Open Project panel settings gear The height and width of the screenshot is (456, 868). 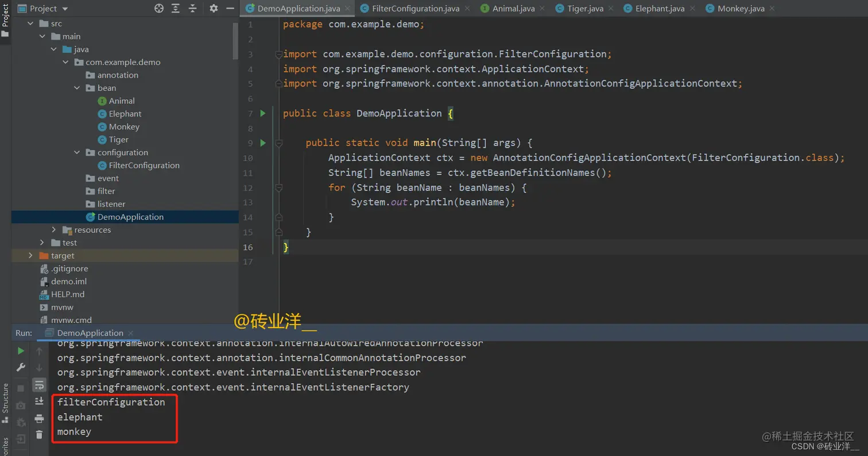[214, 9]
